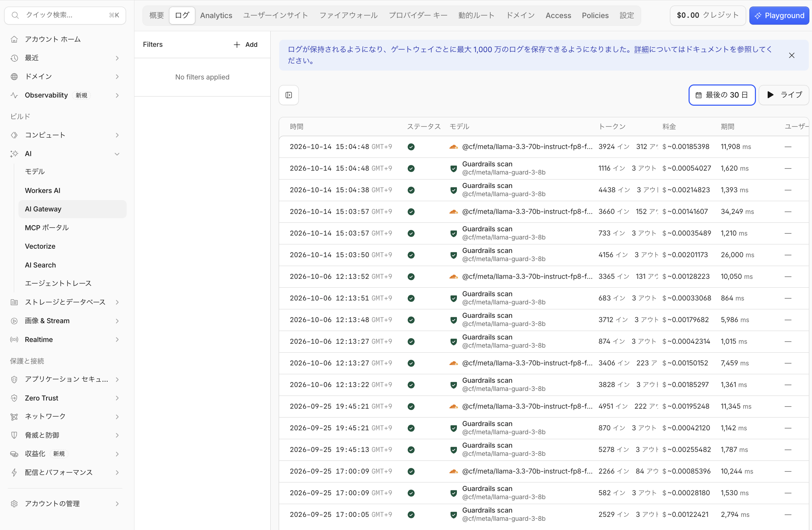Select the 2026-10-14 15:03:57 llama-3.3-70b log row

[543, 212]
